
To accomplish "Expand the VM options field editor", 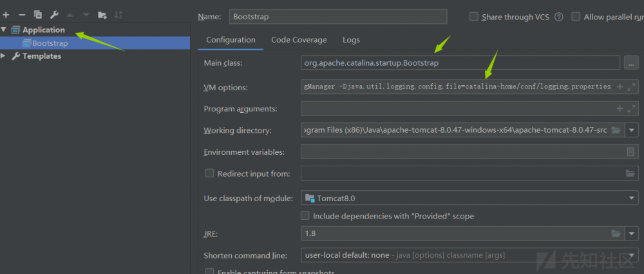I will point(631,86).
